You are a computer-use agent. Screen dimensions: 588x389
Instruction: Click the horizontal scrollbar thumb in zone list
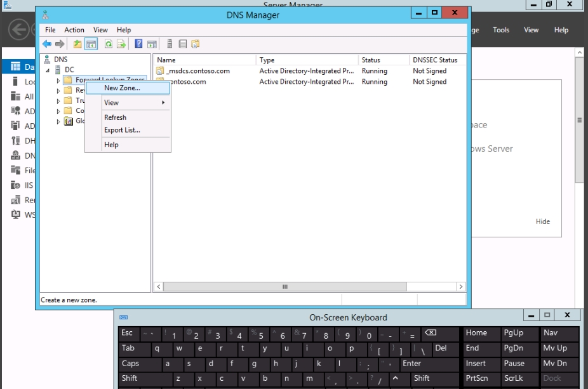click(x=285, y=287)
